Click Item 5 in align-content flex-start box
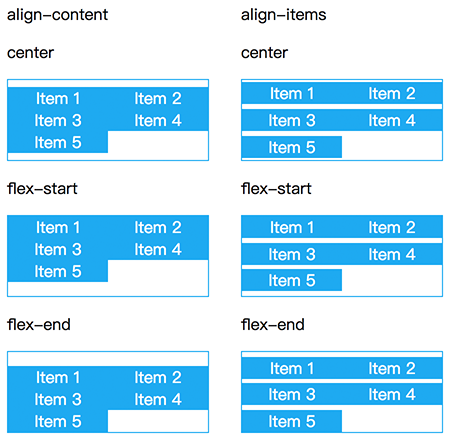This screenshot has width=455, height=442. click(58, 271)
